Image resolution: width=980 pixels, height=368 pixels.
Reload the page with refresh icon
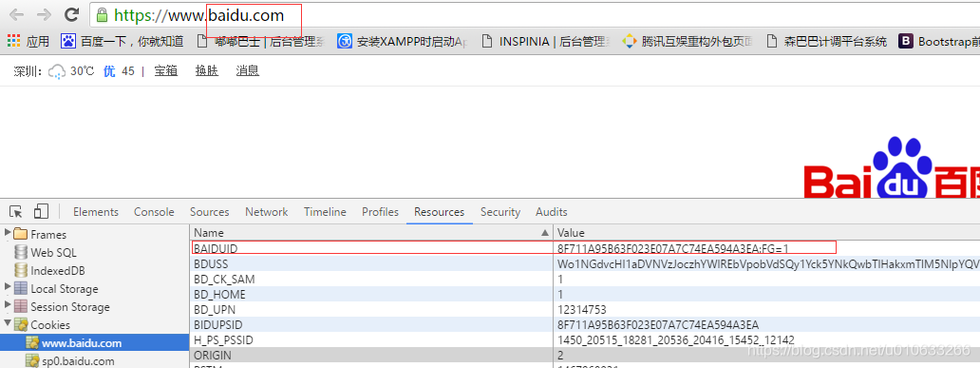[72, 14]
